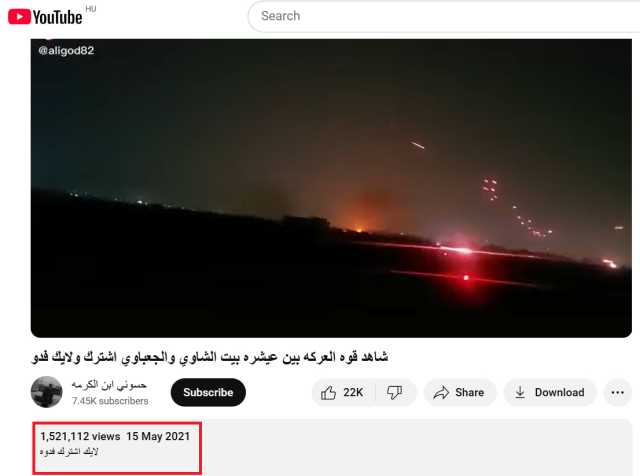Image resolution: width=640 pixels, height=476 pixels.
Task: Expand the video description box
Action: click(331, 447)
